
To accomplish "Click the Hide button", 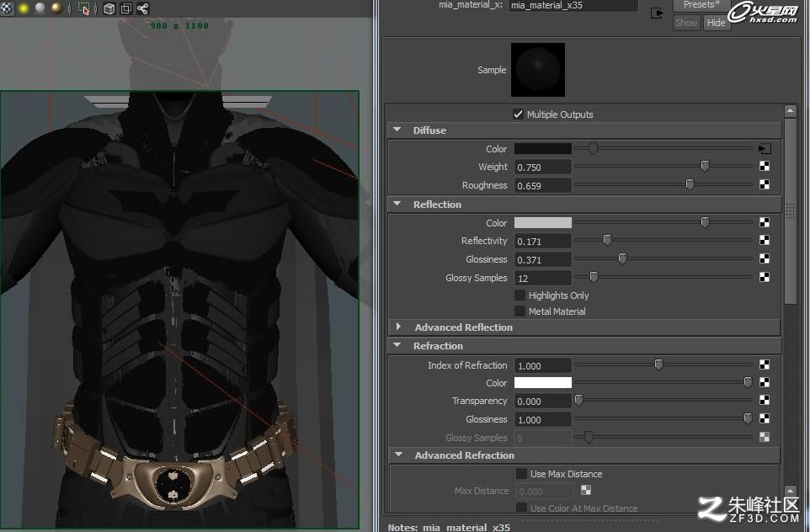I will (716, 23).
